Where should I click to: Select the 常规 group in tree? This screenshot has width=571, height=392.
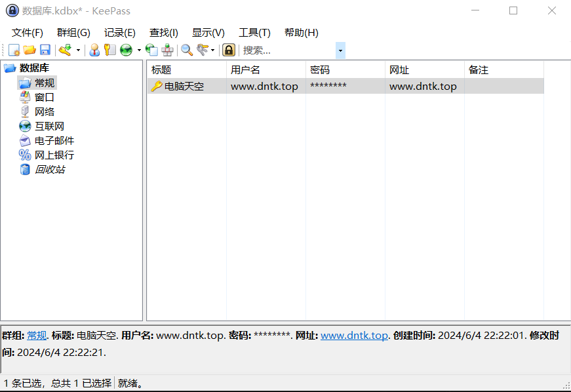pos(45,83)
